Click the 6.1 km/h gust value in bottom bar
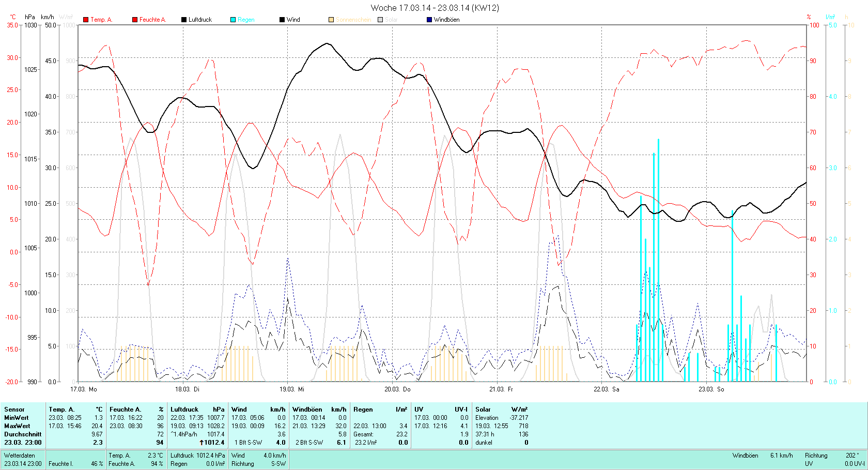Screen dimensions: 868x470 781,456
